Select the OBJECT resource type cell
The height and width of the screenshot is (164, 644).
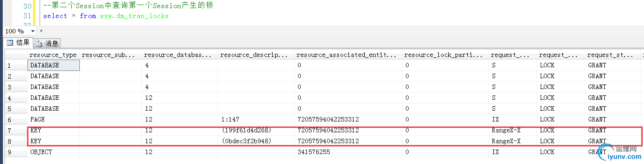click(x=53, y=152)
